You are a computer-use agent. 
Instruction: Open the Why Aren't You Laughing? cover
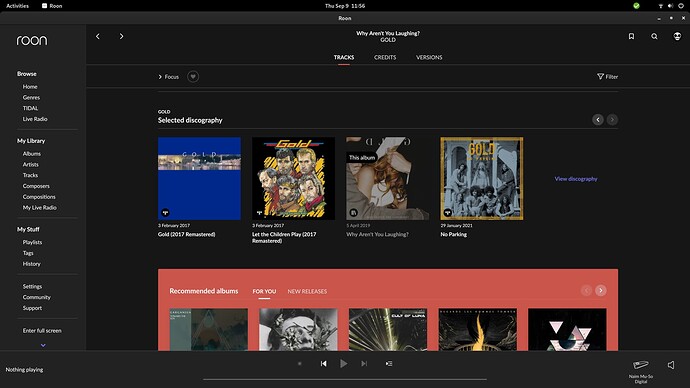pyautogui.click(x=388, y=178)
